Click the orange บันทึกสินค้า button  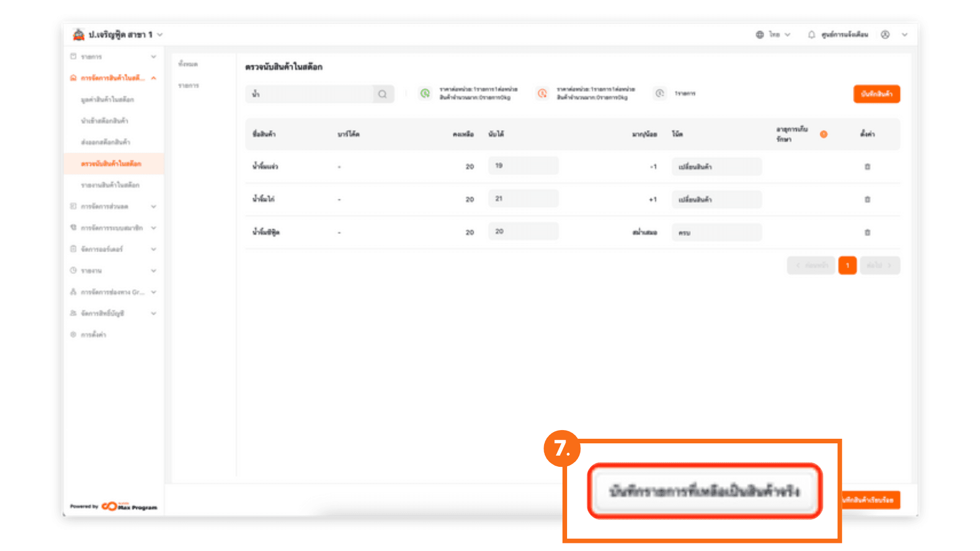(x=876, y=94)
